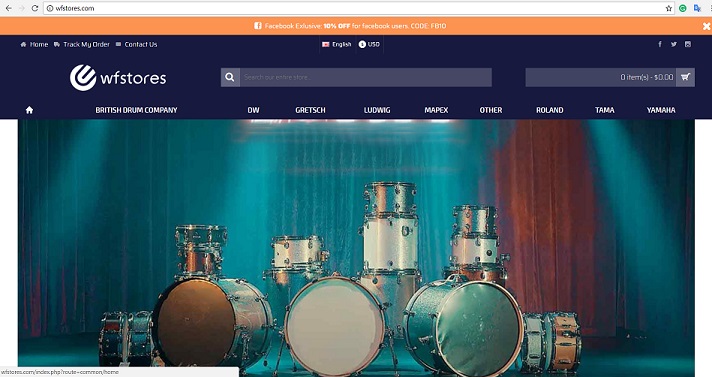Open the English language selector
The height and width of the screenshot is (377, 712).
[336, 44]
